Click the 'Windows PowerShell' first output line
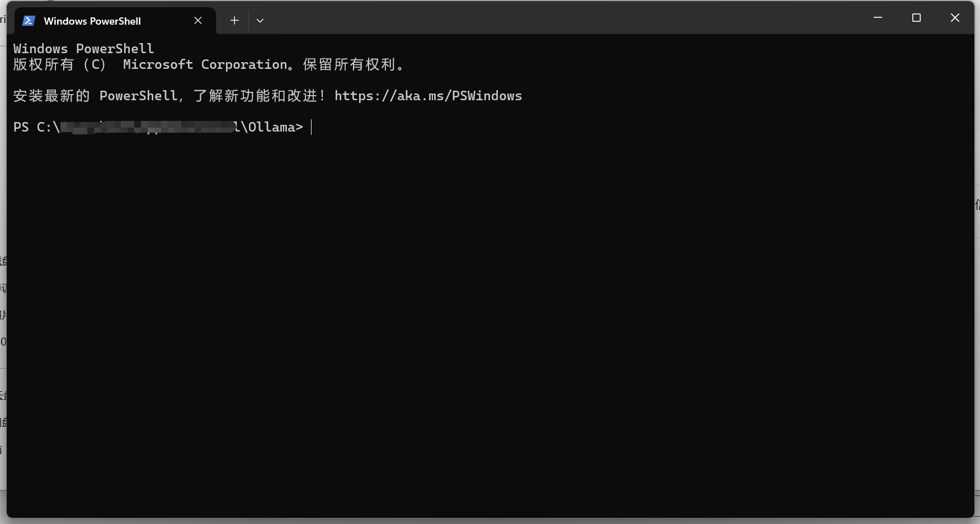Viewport: 980px width, 524px height. point(83,49)
